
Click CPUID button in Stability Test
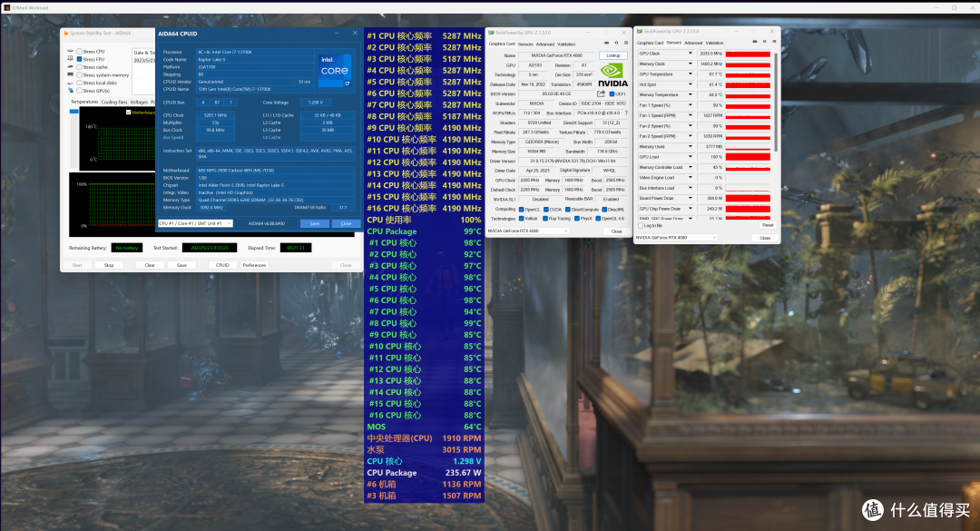[x=222, y=265]
